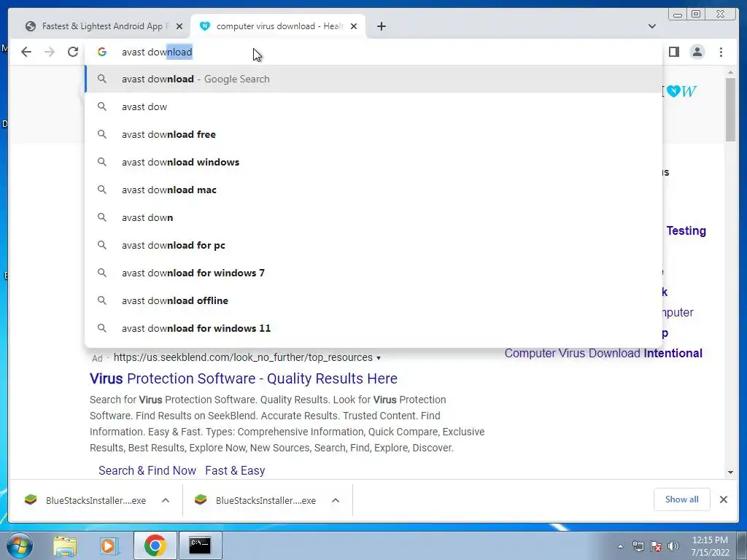Choose 'avast download for pc' suggestion
The width and height of the screenshot is (747, 560).
[373, 245]
